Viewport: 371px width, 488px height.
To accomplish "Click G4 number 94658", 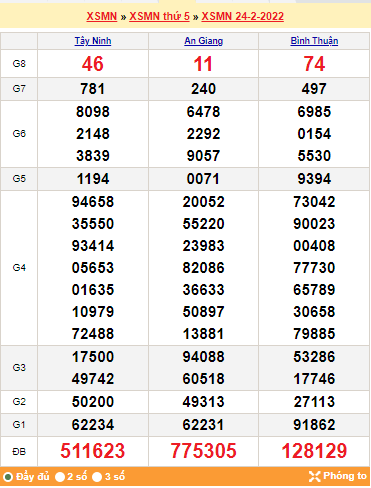I will coord(93,202).
